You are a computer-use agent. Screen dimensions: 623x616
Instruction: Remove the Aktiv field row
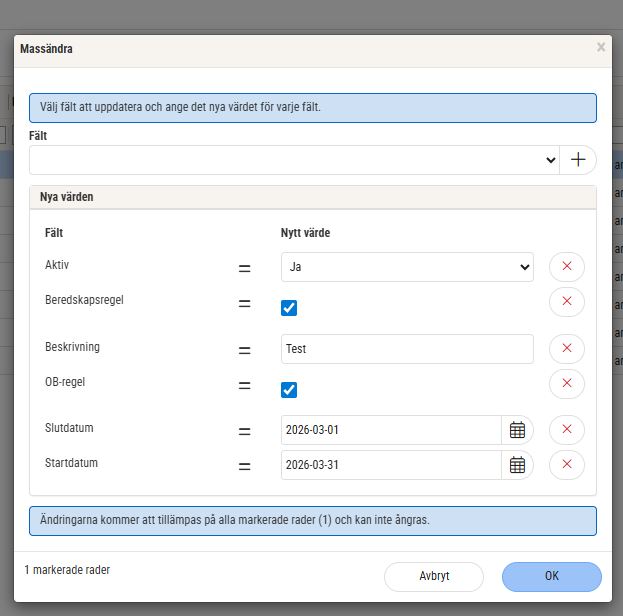566,267
